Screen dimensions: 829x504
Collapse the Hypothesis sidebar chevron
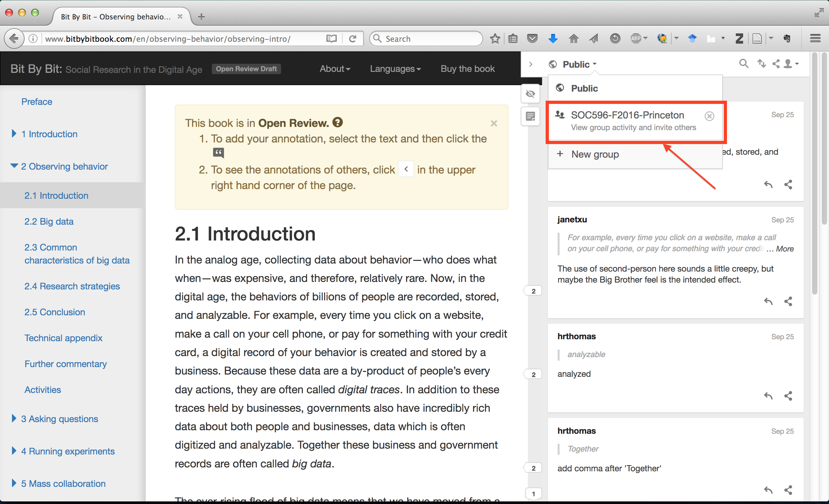(530, 64)
